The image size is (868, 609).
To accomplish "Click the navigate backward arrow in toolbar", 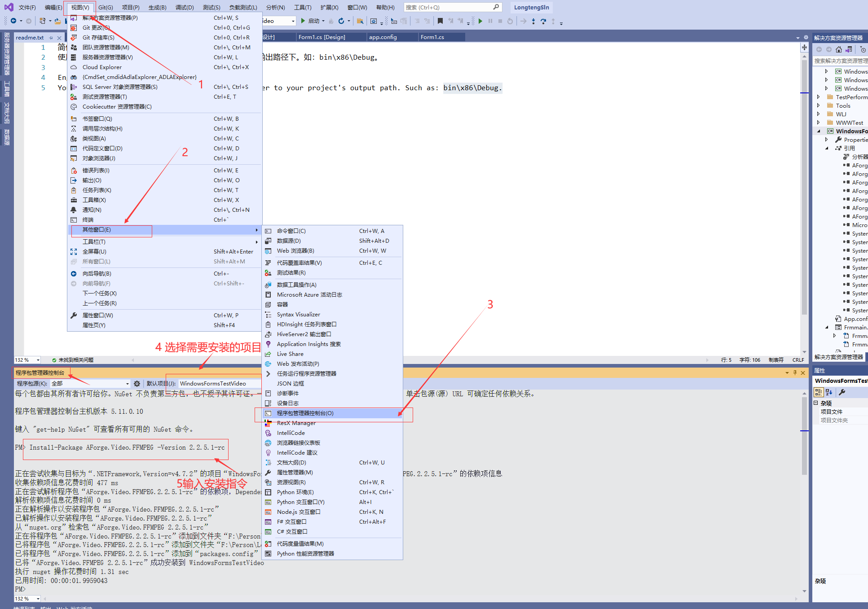I will click(x=13, y=21).
